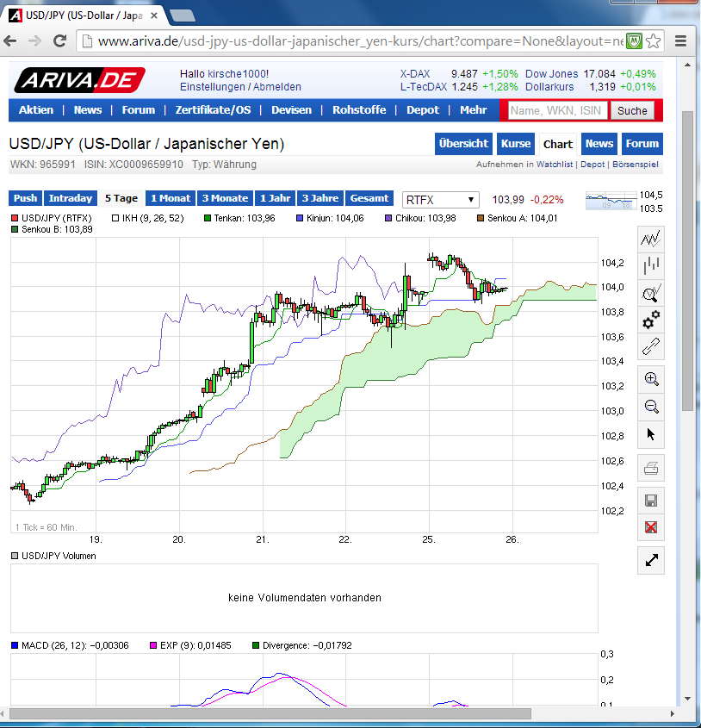Select the Gesamt timeframe
701x728 pixels.
click(x=369, y=198)
